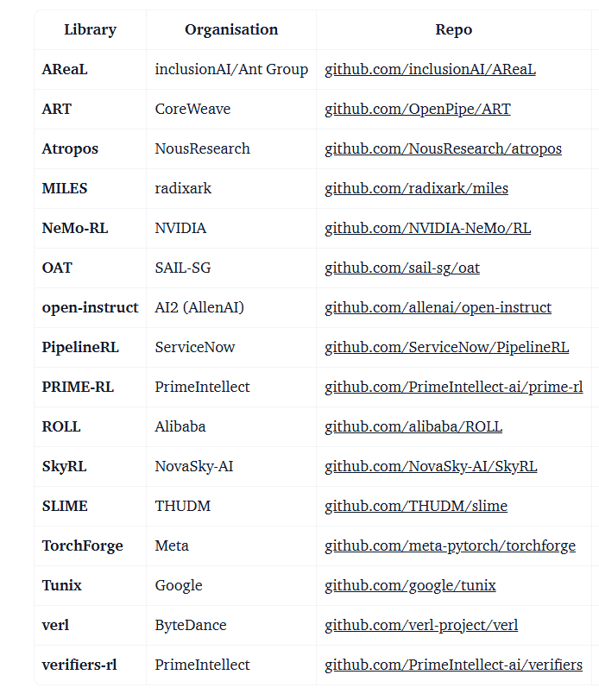Follow the meta-pytorch/torchforge link
The height and width of the screenshot is (700, 599).
click(450, 546)
